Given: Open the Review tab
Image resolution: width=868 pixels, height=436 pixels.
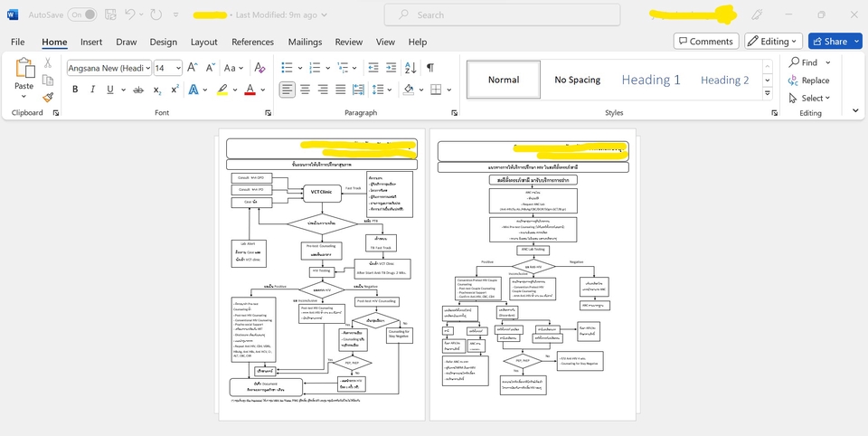Looking at the screenshot, I should click(x=349, y=42).
